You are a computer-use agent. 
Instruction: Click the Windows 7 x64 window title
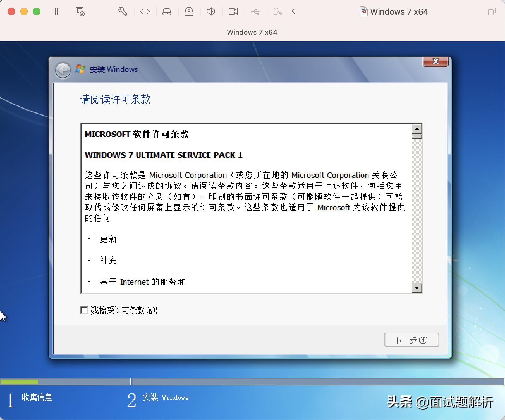[x=399, y=12]
